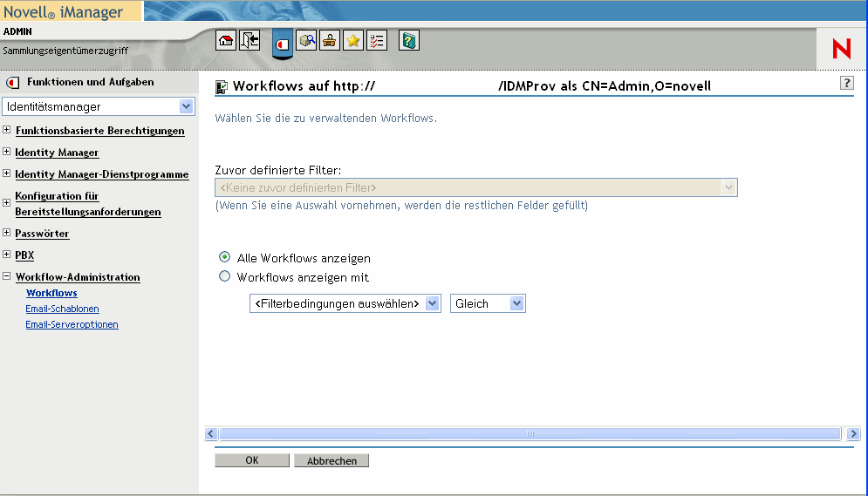Open the Workflows task link
Viewport: 868px width, 496px height.
pos(51,293)
